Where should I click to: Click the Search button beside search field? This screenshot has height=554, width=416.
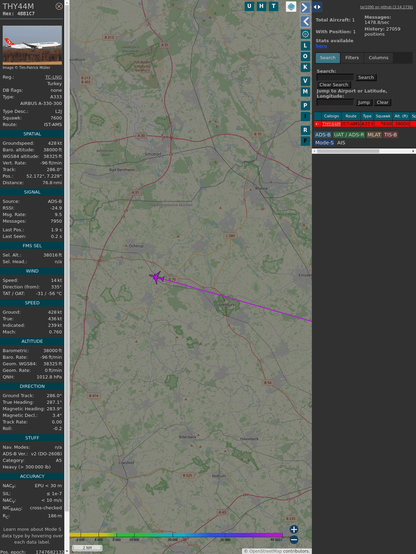point(366,77)
